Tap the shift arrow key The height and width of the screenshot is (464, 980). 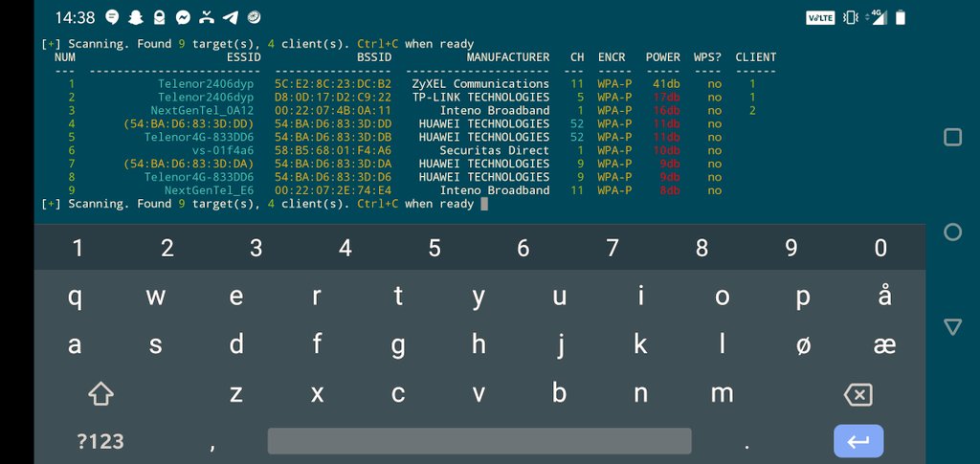pyautogui.click(x=100, y=393)
